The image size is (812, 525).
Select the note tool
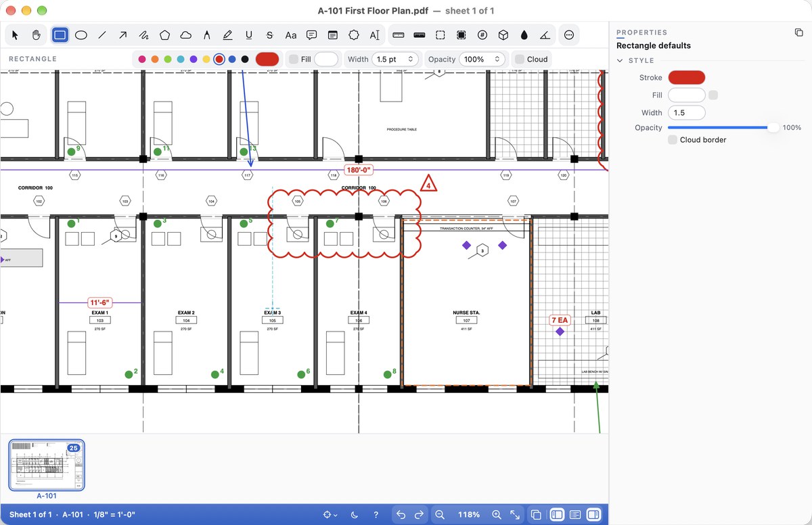click(x=332, y=35)
